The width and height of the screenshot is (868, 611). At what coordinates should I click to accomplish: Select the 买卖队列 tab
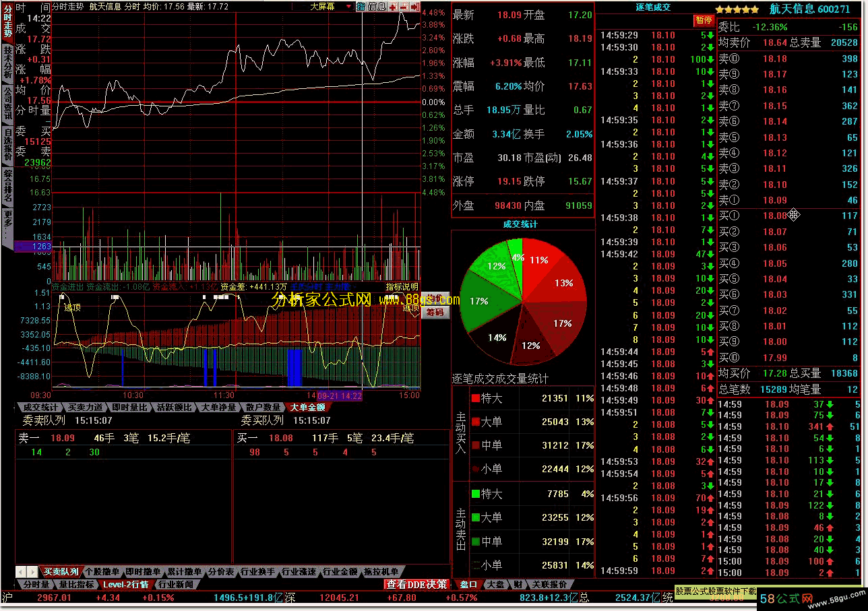pos(61,571)
